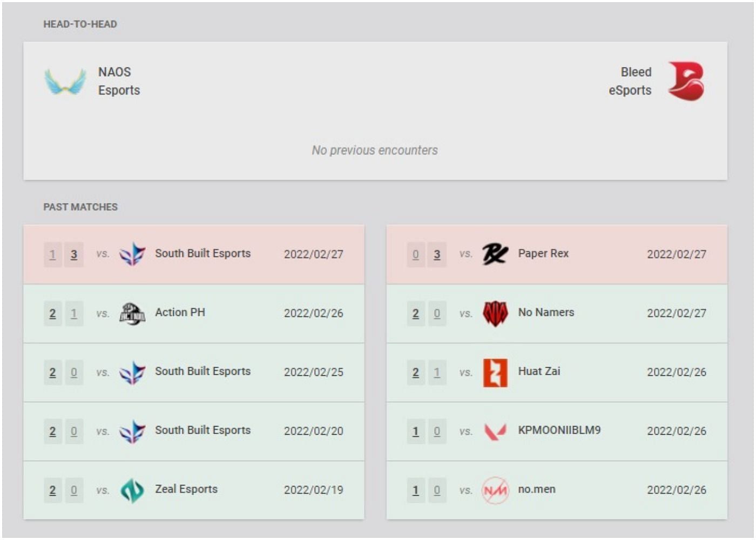Screen dimensions: 756x540
Task: Click the 1-3 score for South Built Esports
Action: point(63,254)
